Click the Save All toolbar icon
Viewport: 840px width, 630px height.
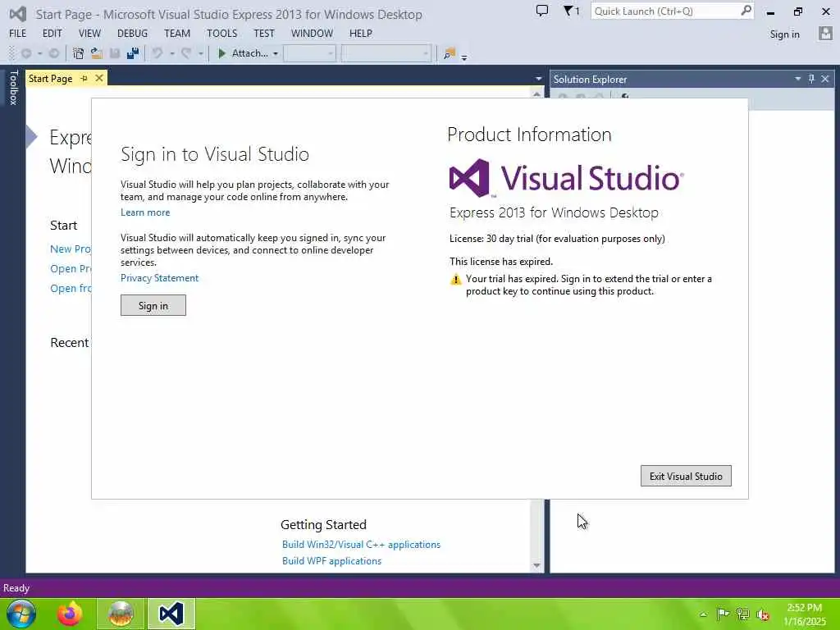[133, 53]
